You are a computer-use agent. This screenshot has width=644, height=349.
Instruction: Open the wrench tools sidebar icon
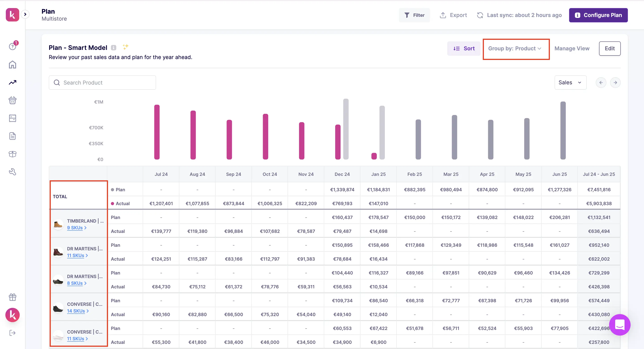coord(13,172)
